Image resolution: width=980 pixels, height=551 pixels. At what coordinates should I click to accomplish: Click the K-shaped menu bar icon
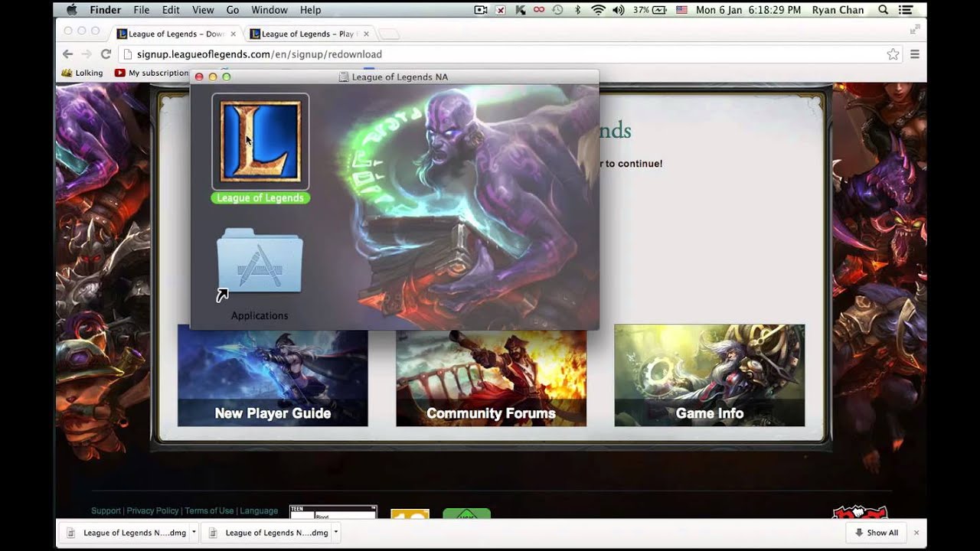click(x=521, y=10)
